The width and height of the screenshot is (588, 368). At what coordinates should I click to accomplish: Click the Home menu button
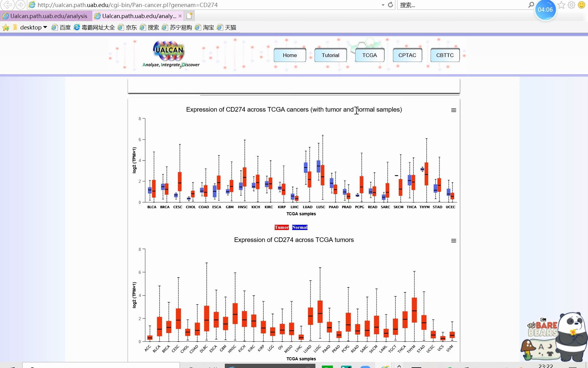pos(289,55)
